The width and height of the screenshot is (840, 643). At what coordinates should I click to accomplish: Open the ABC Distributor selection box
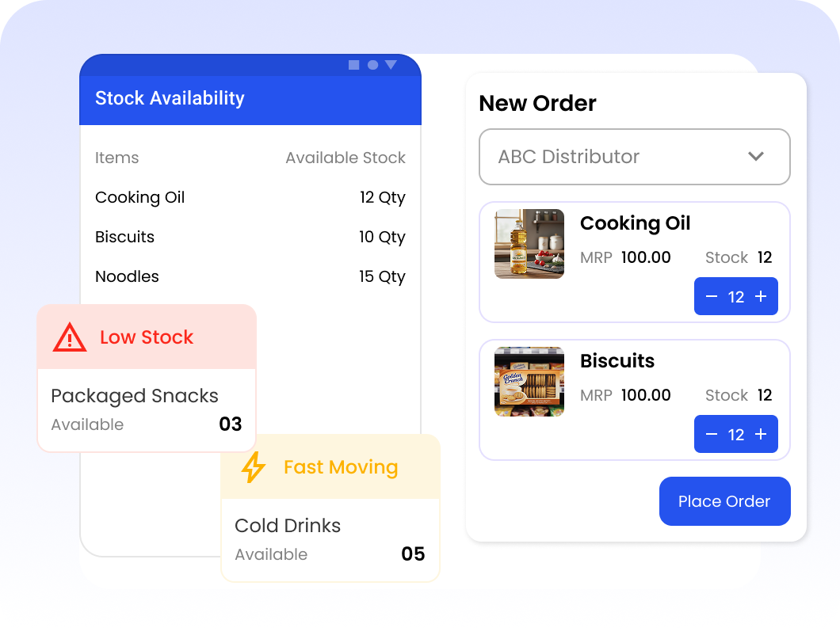pos(634,157)
